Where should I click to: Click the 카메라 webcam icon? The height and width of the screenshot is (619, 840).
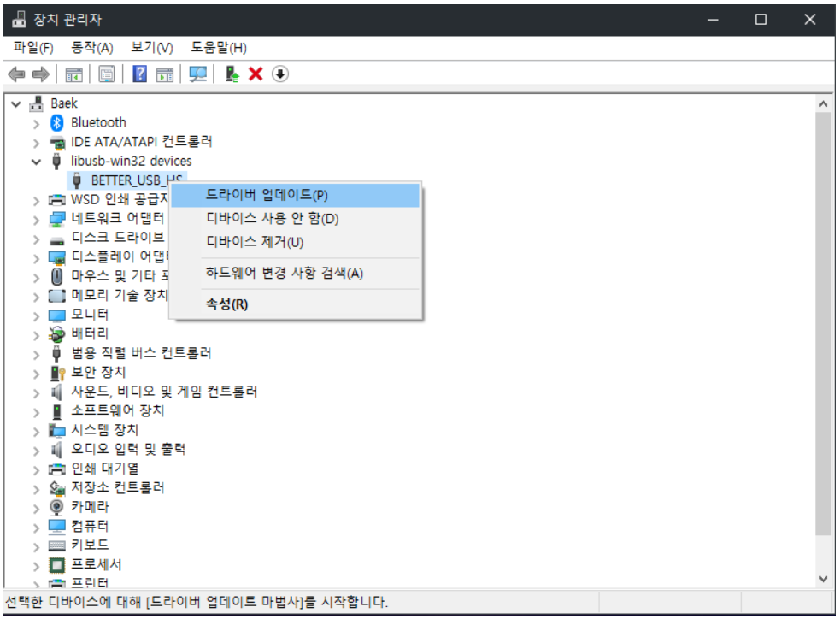[56, 507]
